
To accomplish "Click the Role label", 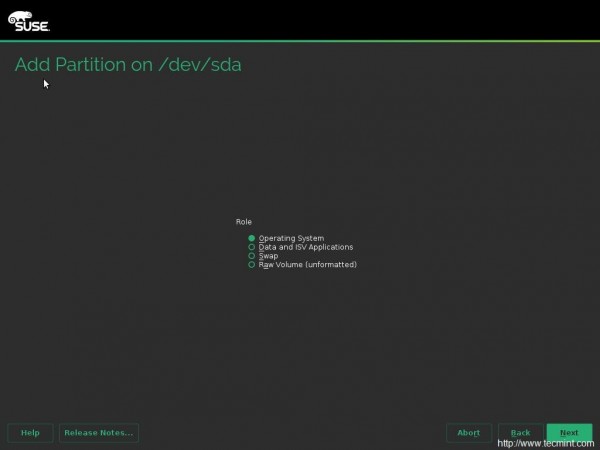I will [x=244, y=222].
